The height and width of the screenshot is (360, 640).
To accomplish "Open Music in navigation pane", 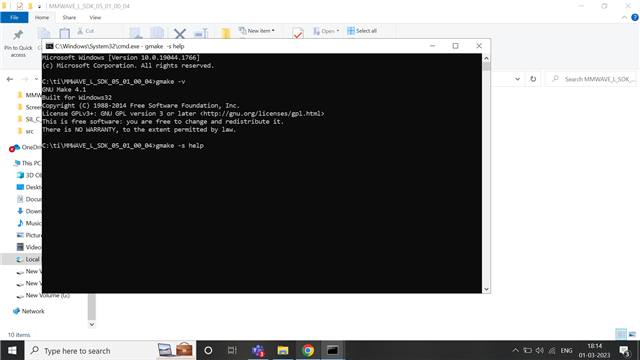I will click(29, 223).
